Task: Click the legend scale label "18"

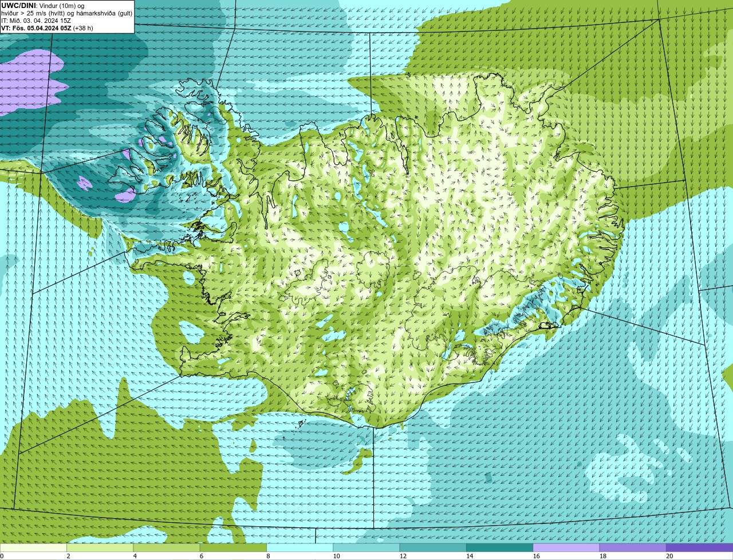Action: click(602, 556)
